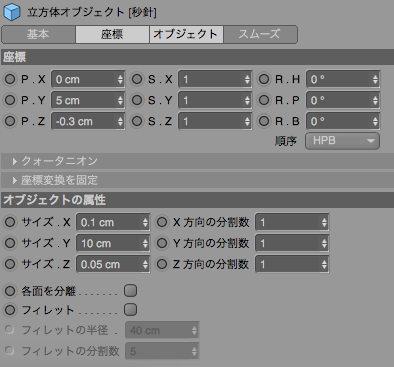Toggle the Y方向の分割数 keyframe circle
This screenshot has height=367, width=394.
pos(162,243)
